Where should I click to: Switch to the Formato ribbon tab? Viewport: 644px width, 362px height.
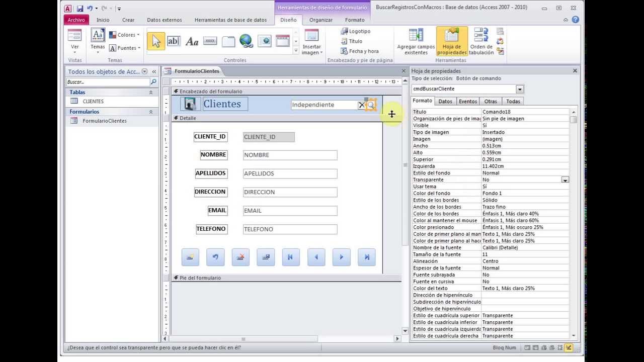coord(355,20)
